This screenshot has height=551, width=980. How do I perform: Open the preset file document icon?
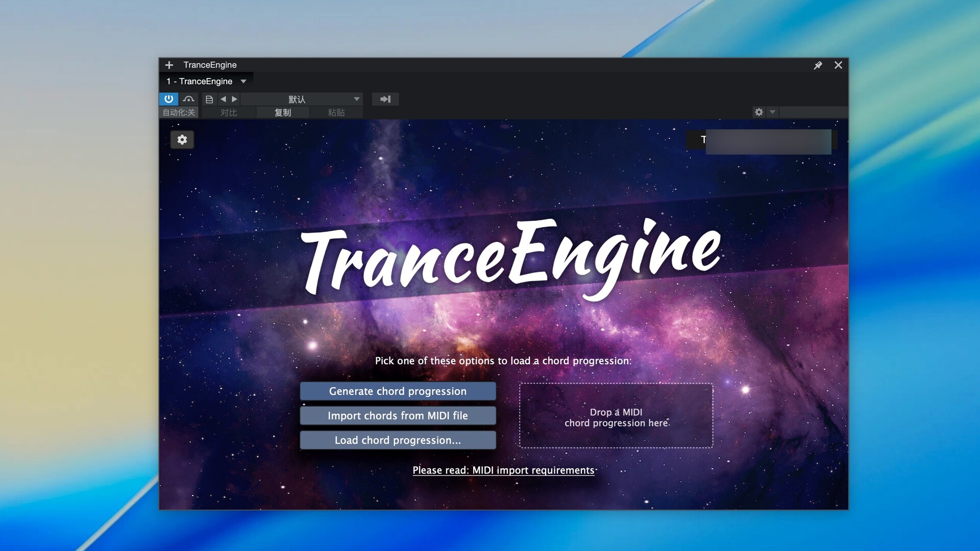point(209,99)
